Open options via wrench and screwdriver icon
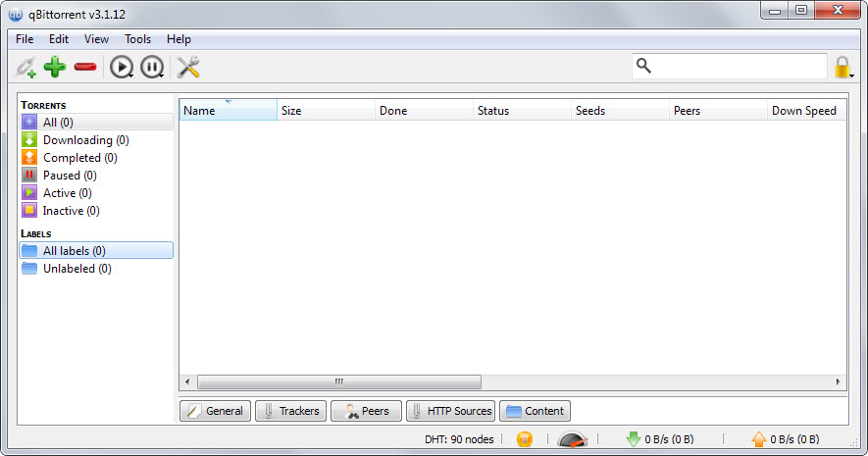Screen dimensions: 868x456 (188, 67)
